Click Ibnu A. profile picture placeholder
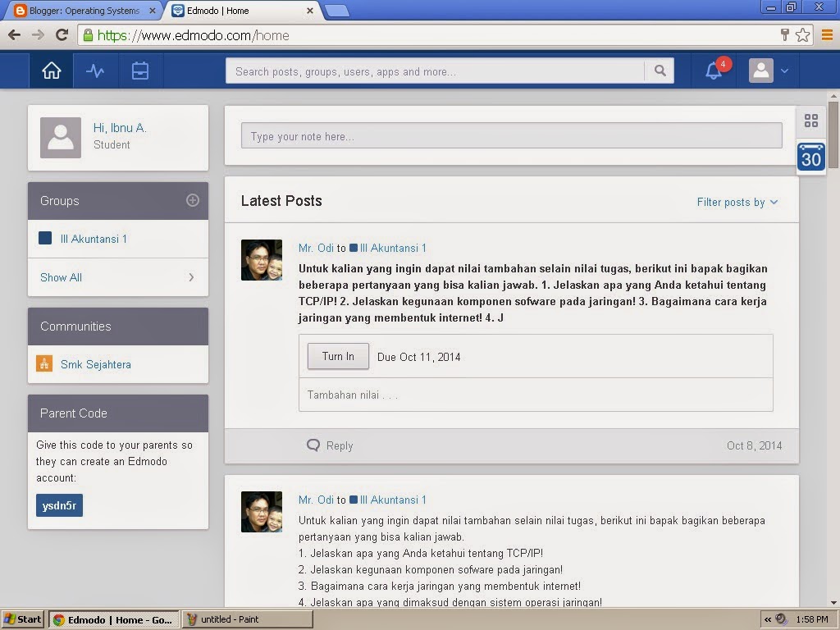 pyautogui.click(x=61, y=138)
